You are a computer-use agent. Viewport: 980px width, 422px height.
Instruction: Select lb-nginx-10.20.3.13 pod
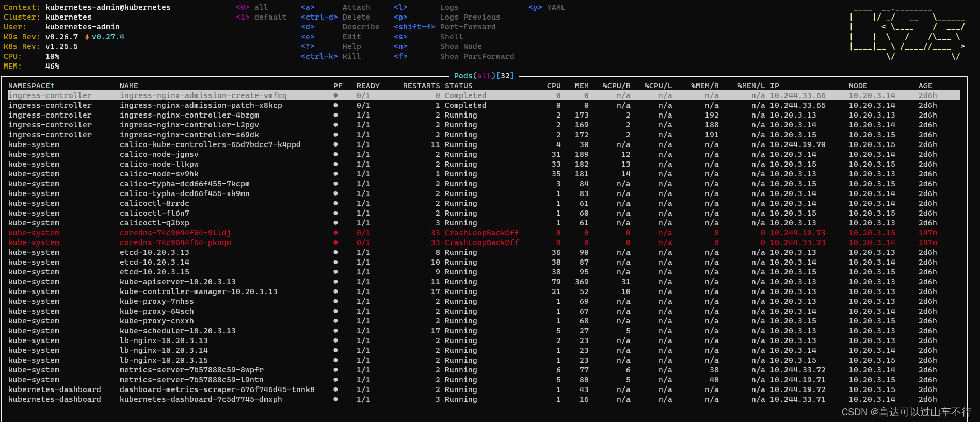(x=484, y=340)
